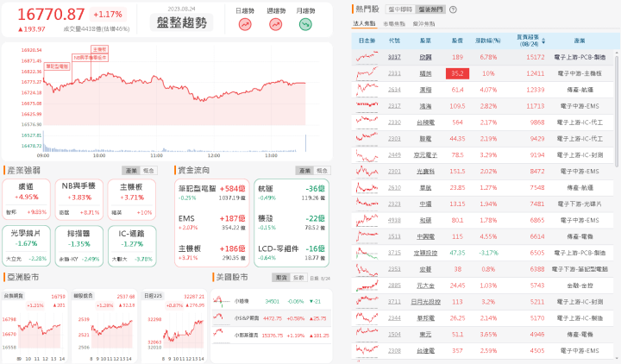
Task: Switch hot stocks to 盤後熱門 mode
Action: [430, 9]
